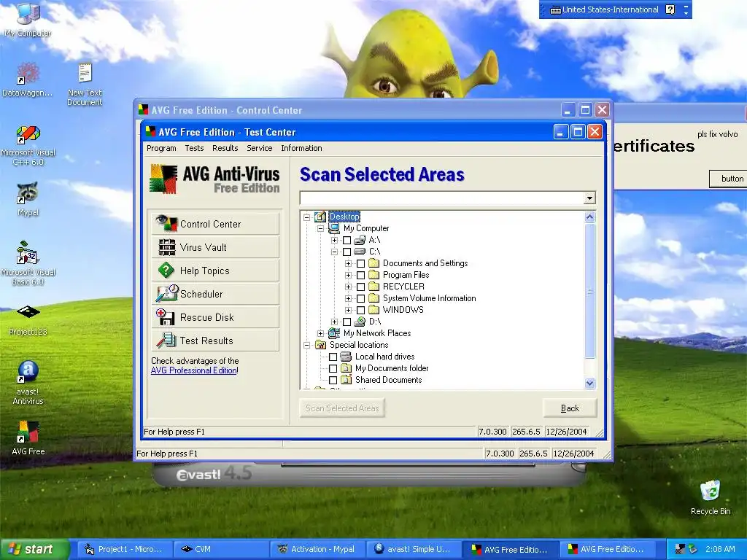
Task: Collapse the My Computer tree node
Action: pos(321,228)
